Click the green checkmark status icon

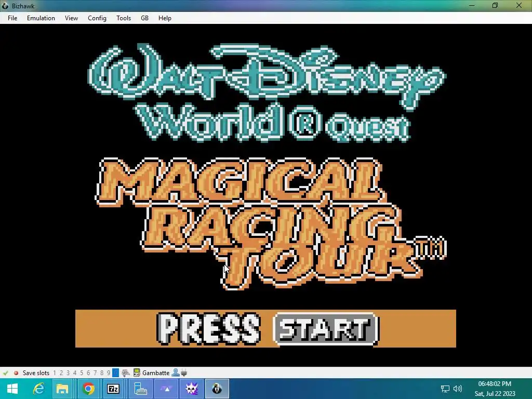point(5,373)
